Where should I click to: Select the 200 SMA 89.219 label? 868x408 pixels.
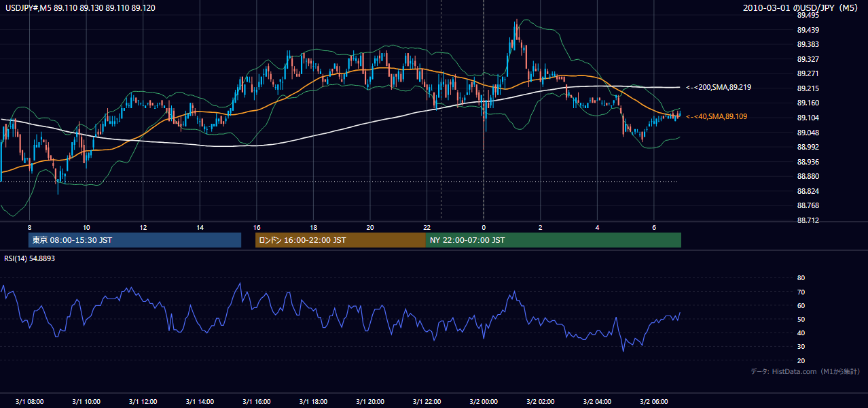tap(718, 87)
